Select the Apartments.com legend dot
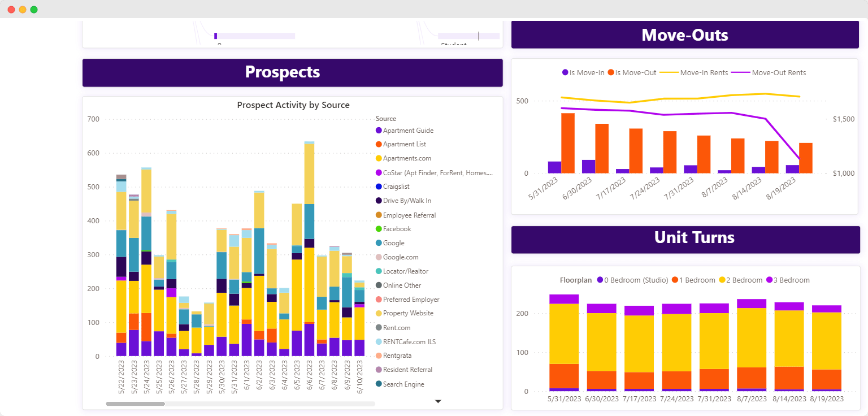The width and height of the screenshot is (868, 416). pos(379,159)
